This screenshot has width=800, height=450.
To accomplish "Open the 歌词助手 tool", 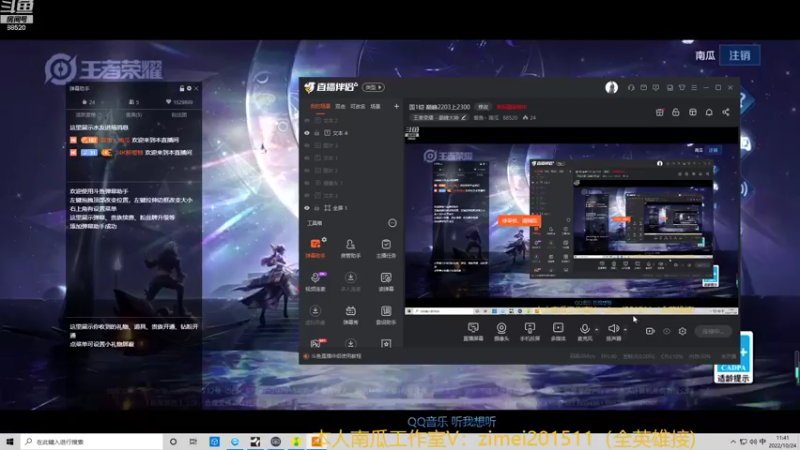I will click(x=386, y=314).
